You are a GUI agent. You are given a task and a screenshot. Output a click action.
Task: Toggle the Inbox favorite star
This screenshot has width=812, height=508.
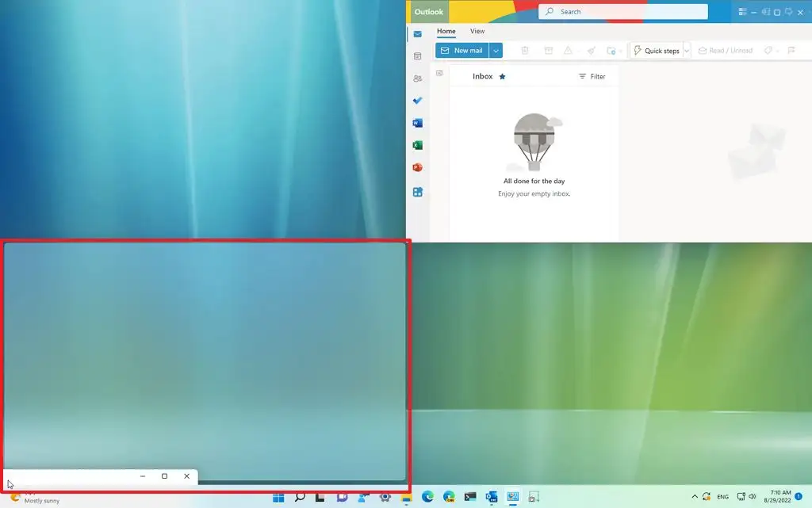click(x=502, y=76)
